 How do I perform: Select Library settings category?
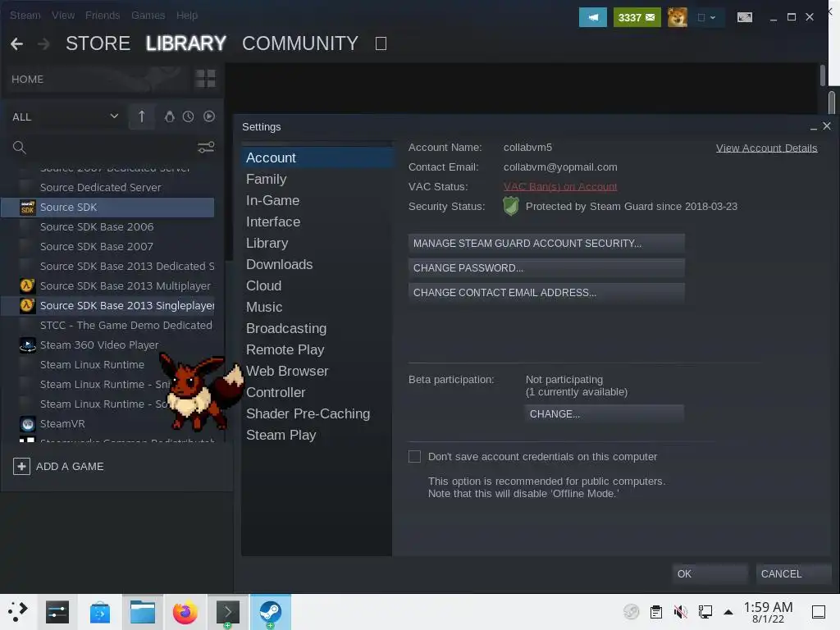[x=317, y=243]
